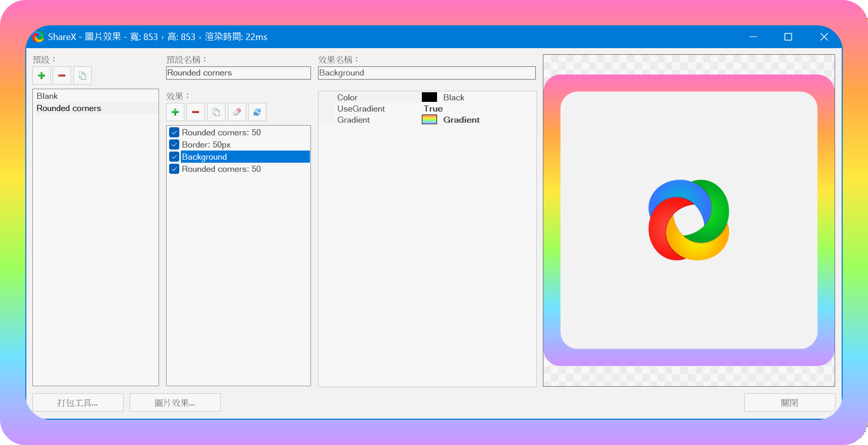Duplicate the selected preset
Screen dimensions: 868x445
pyautogui.click(x=83, y=76)
